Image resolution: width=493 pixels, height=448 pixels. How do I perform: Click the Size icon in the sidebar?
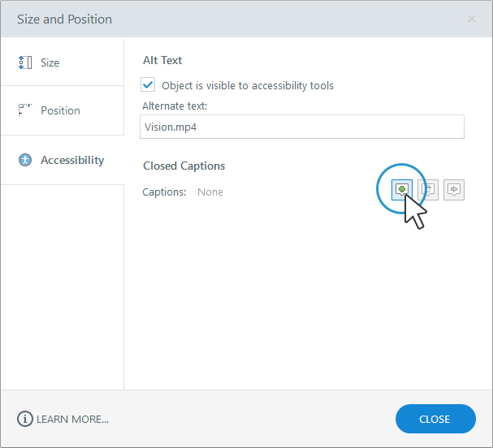[x=25, y=62]
